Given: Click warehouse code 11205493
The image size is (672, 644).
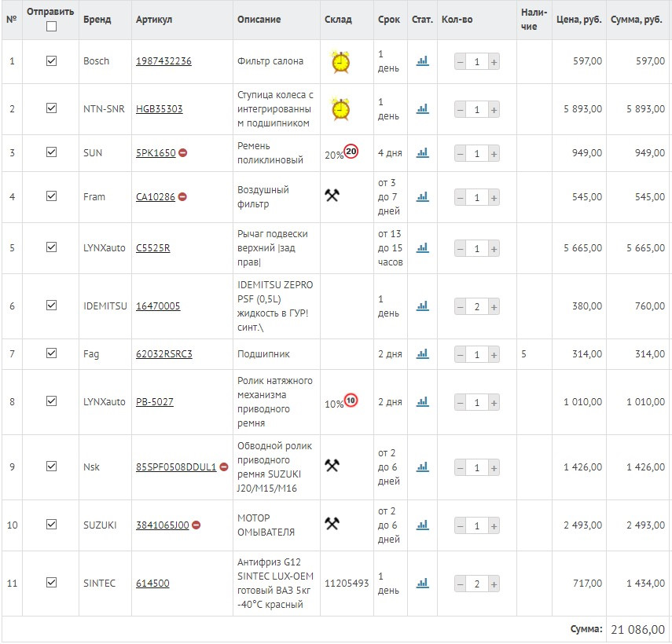Looking at the screenshot, I should (x=347, y=584).
